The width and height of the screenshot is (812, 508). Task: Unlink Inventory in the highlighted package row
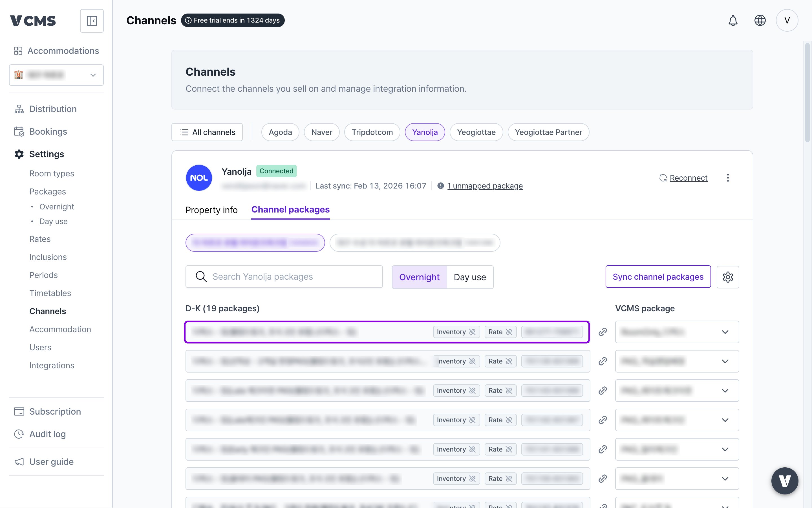pos(456,332)
